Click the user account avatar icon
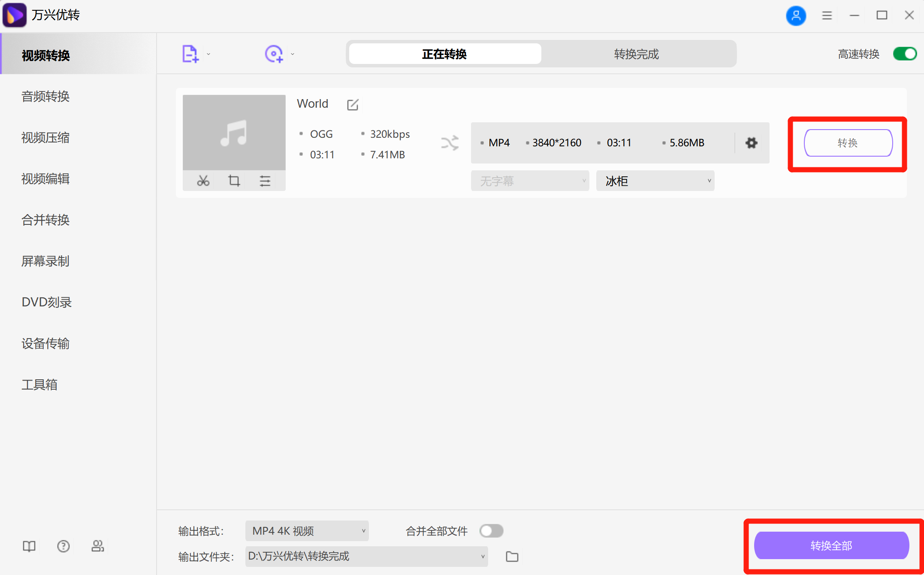 [796, 15]
